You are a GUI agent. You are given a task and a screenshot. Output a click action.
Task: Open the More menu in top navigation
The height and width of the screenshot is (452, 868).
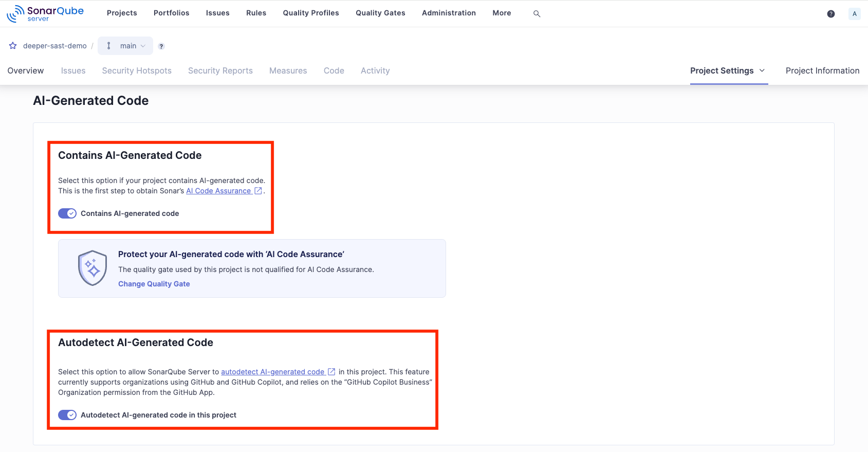[502, 13]
